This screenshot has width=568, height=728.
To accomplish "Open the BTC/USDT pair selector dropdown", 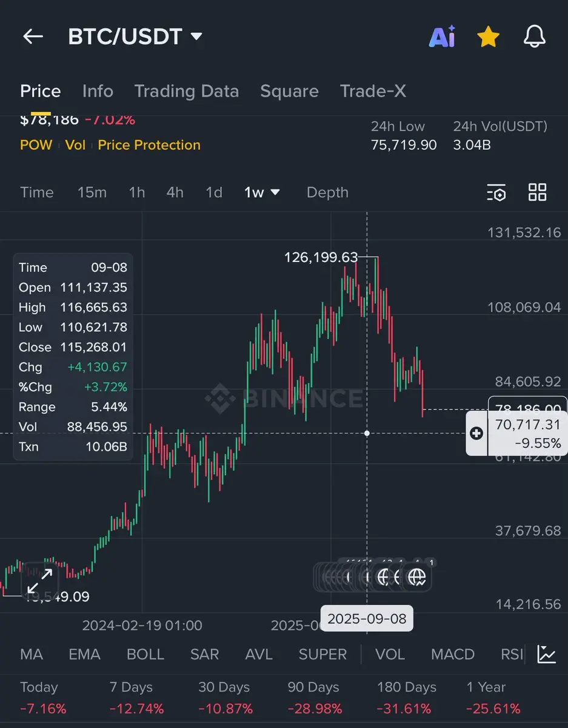I will coord(135,36).
